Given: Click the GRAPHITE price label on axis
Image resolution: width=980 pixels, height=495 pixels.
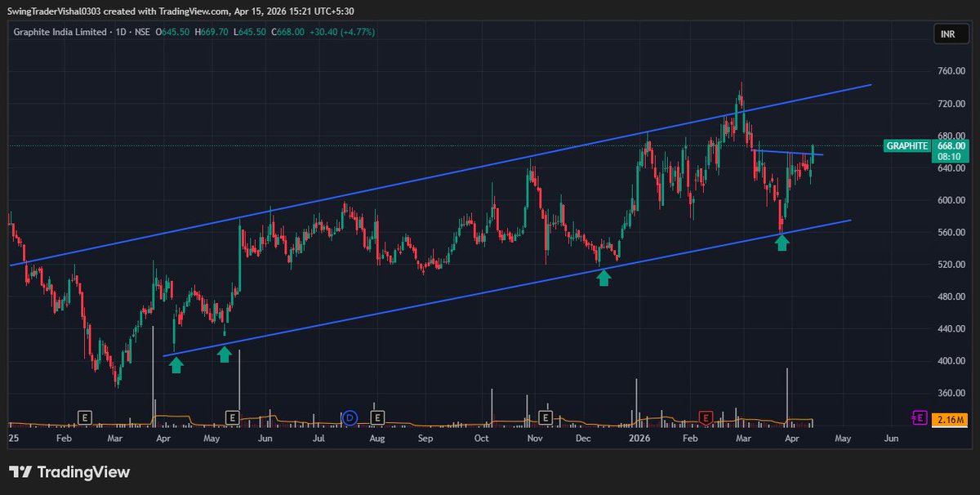Looking at the screenshot, I should pos(906,146).
